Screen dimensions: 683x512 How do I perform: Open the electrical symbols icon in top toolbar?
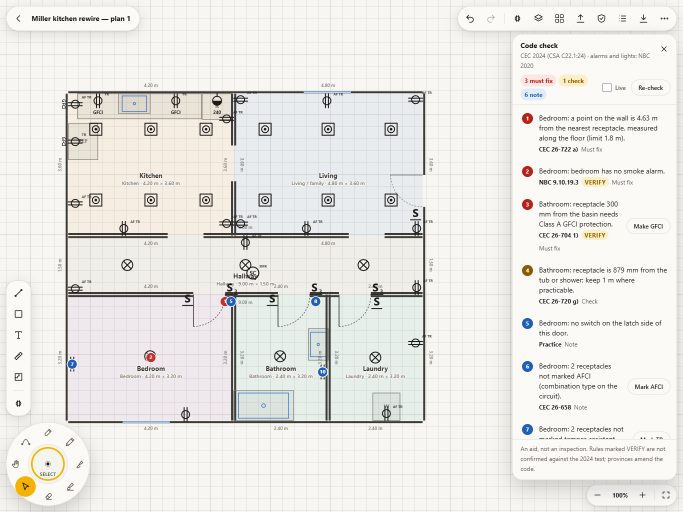point(517,19)
